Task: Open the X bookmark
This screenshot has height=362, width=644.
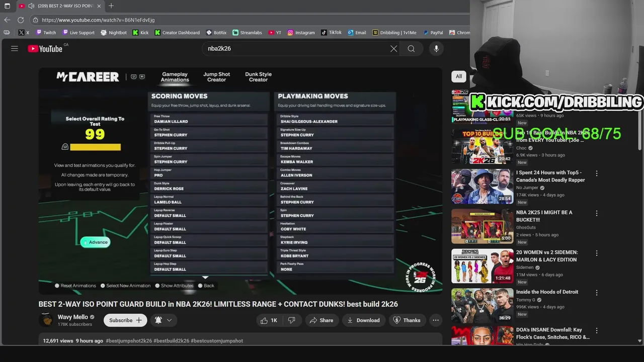Action: pos(24,33)
